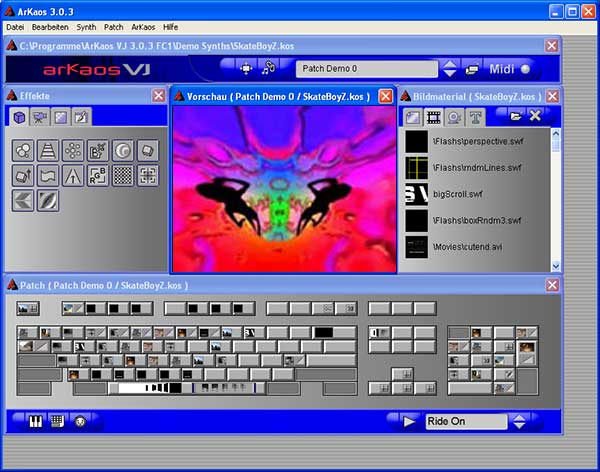Open the text T tab in Bildmaterial
The height and width of the screenshot is (472, 600).
pyautogui.click(x=476, y=117)
